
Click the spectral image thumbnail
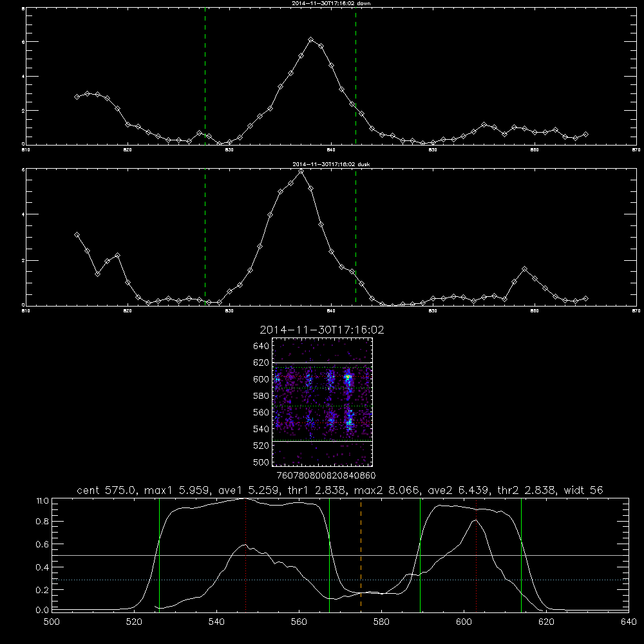click(323, 402)
